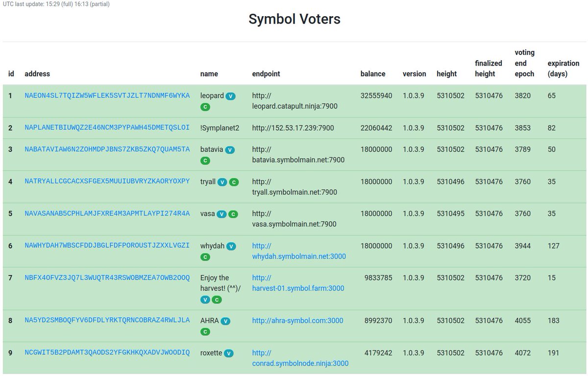Open the whydah.symbolmain.net:3000 endpoint link
The width and height of the screenshot is (588, 376).
click(x=299, y=251)
